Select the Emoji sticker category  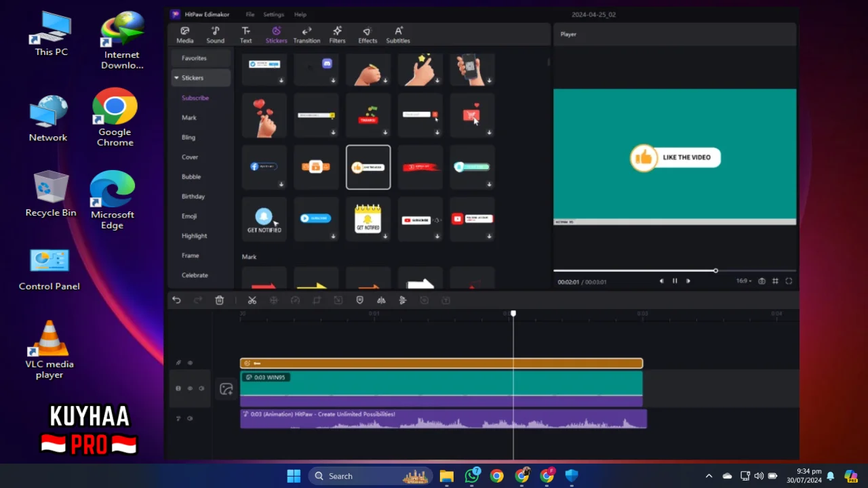(x=189, y=216)
